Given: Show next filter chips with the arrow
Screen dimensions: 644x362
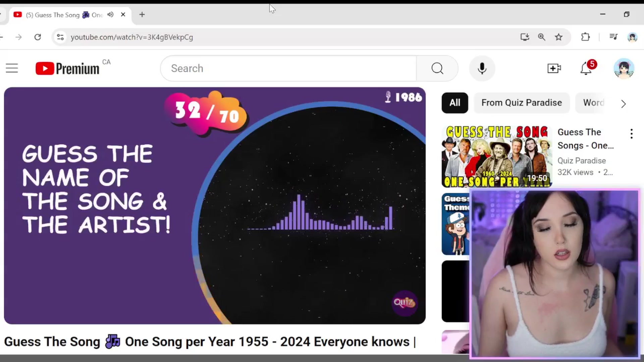Looking at the screenshot, I should 623,104.
